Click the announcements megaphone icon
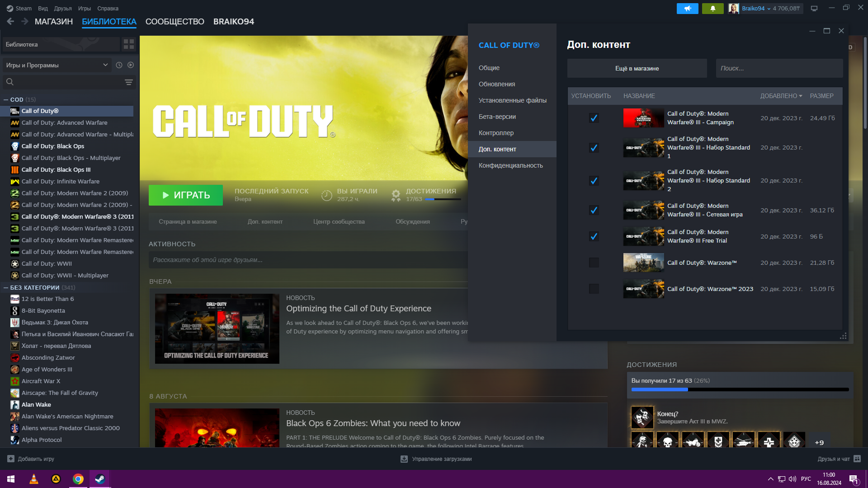 [687, 9]
